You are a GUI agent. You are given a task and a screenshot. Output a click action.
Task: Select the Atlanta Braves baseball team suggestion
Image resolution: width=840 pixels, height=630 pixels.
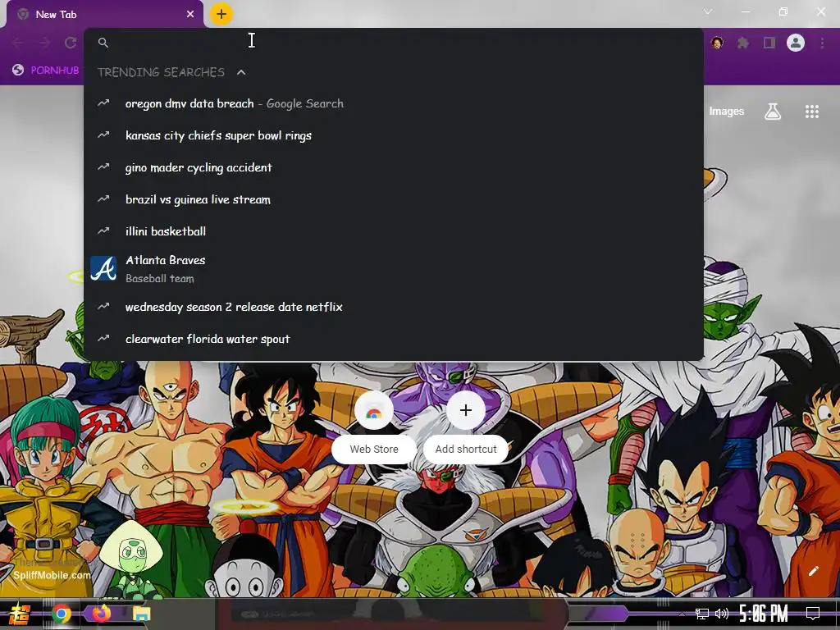pyautogui.click(x=393, y=269)
